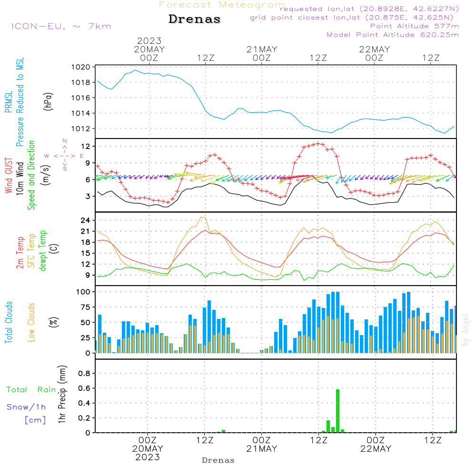Click the bold 'Drenas' heading at top
The width and height of the screenshot is (476, 476).
(x=195, y=19)
